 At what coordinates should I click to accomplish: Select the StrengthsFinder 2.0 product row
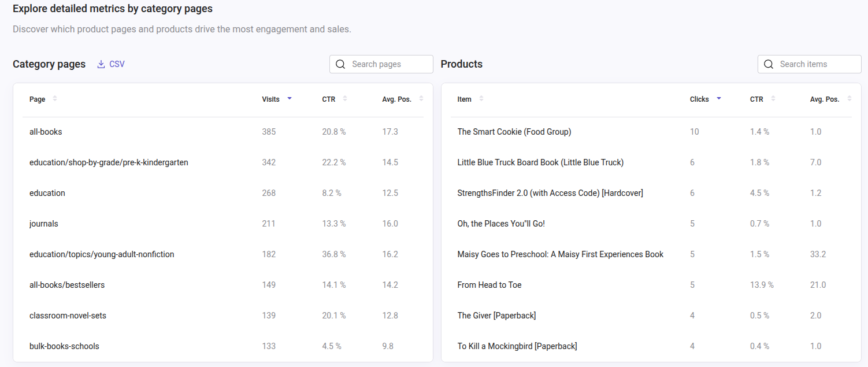click(x=550, y=193)
